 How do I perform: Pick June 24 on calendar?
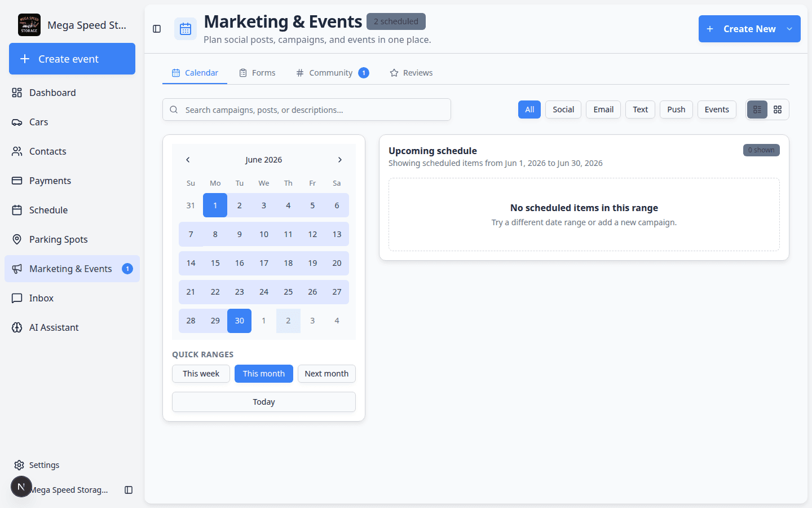pyautogui.click(x=264, y=292)
